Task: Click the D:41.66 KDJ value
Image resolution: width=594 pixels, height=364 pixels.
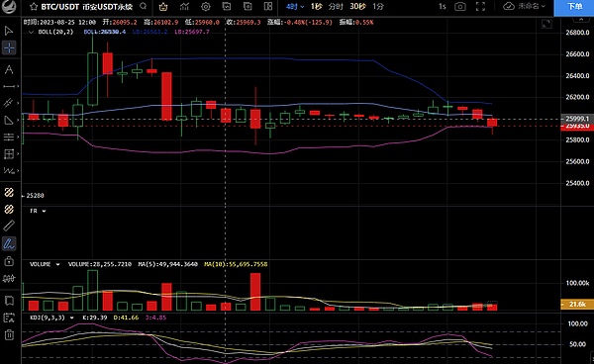Action: [126, 318]
